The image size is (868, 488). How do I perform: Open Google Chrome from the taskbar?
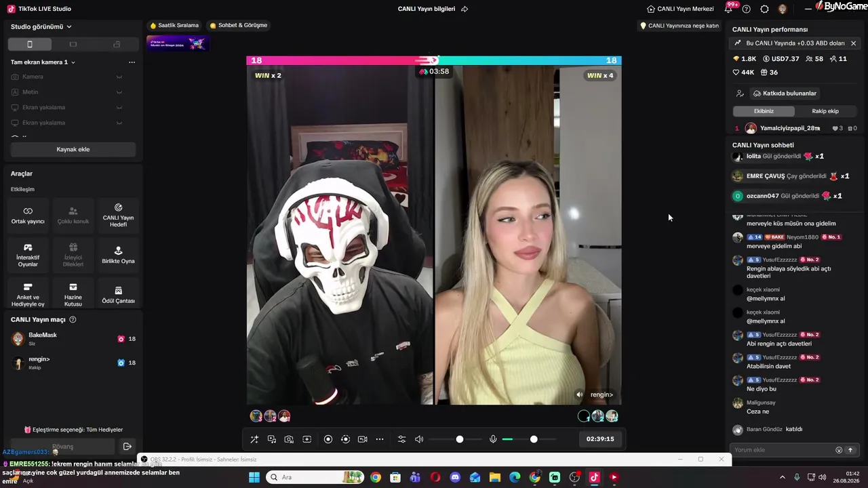(376, 477)
